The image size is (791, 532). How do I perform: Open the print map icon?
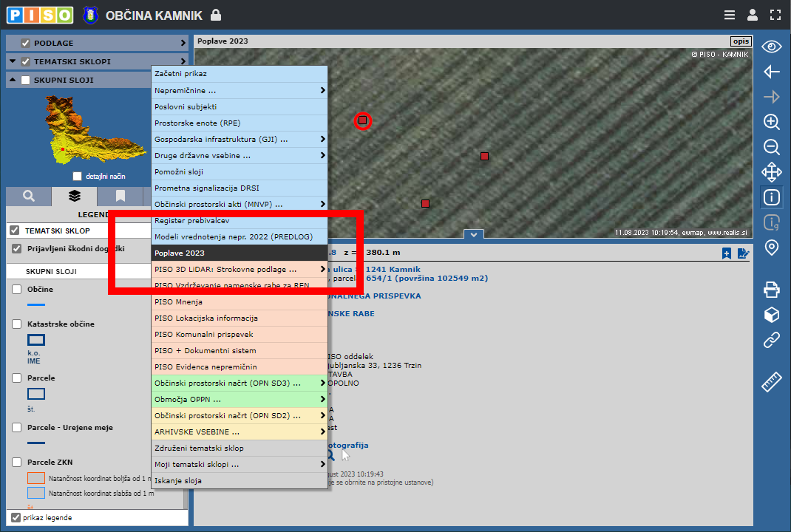tap(771, 290)
